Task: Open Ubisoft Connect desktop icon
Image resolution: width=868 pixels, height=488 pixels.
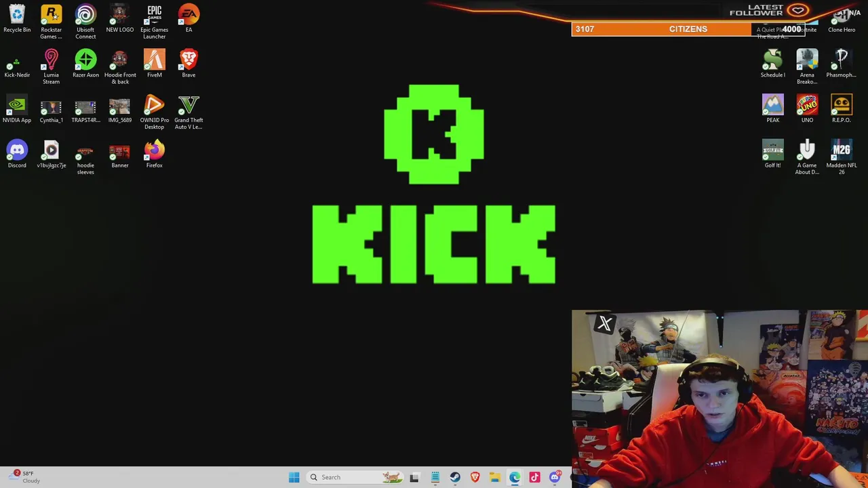Action: (x=85, y=22)
